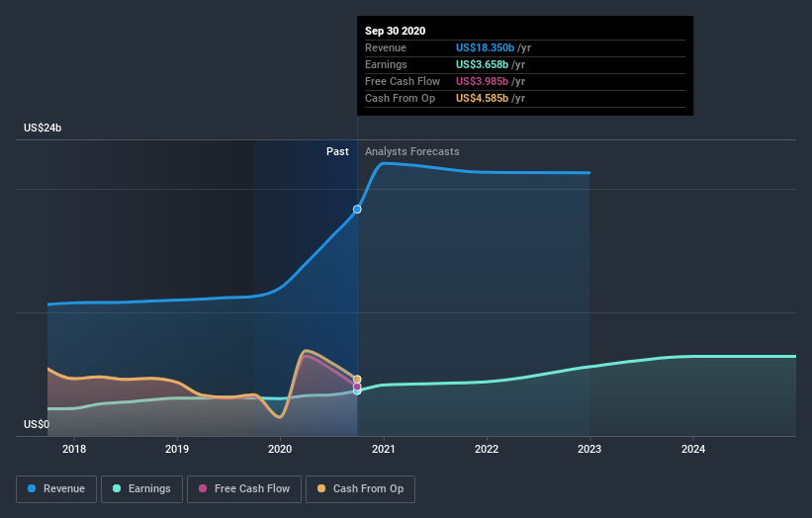Click the 2023 x-axis label
The height and width of the screenshot is (518, 812).
[589, 449]
